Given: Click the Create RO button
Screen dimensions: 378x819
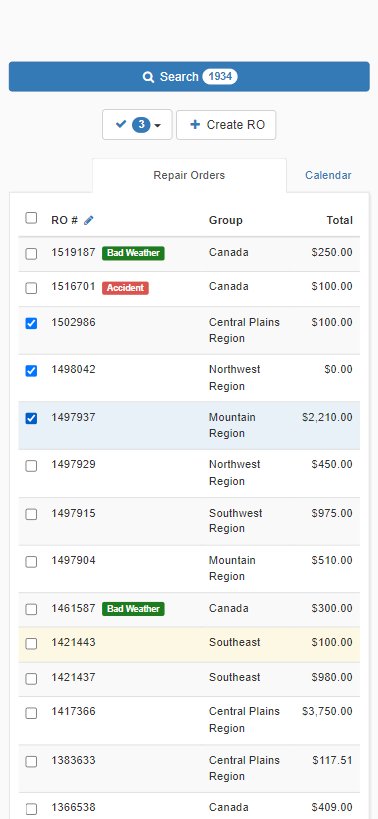Looking at the screenshot, I should click(226, 125).
